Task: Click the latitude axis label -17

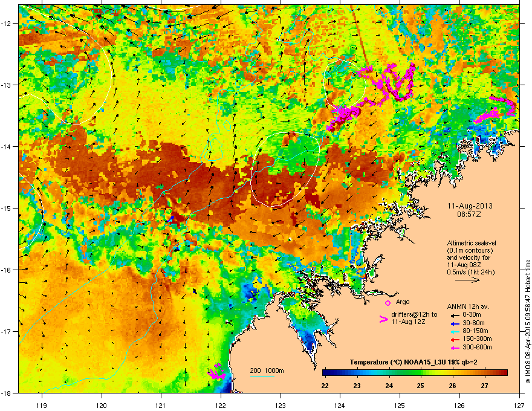Action: point(6,331)
